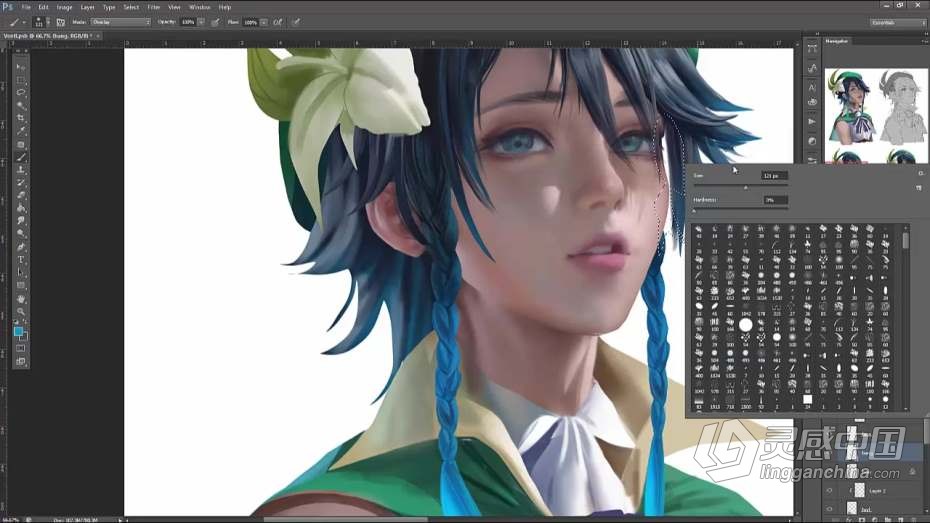This screenshot has width=930, height=523.
Task: Open the File menu
Action: click(26, 7)
